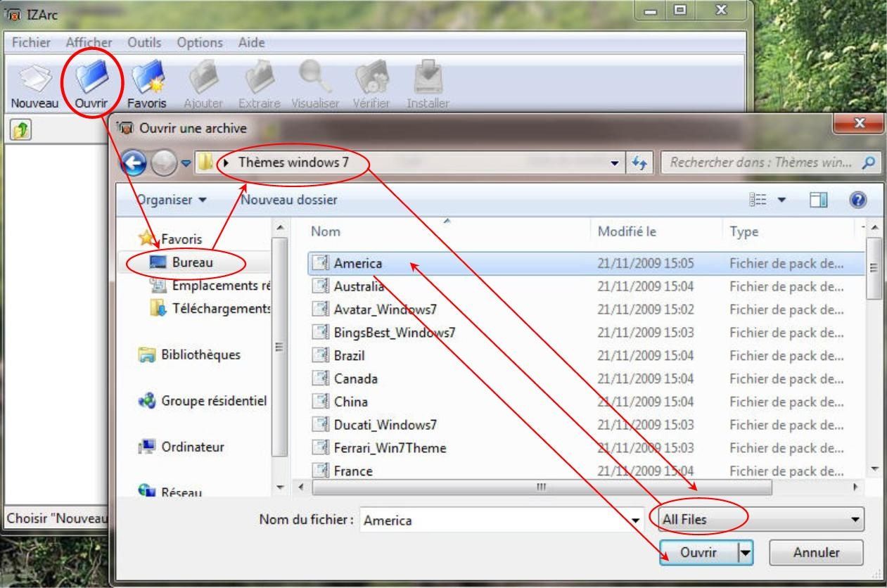Go back with the dialog's back arrow
Image resolution: width=887 pixels, height=588 pixels.
(x=134, y=164)
